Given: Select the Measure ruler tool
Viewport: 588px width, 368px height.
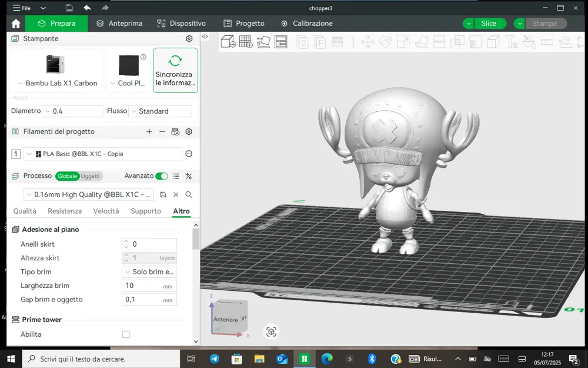Looking at the screenshot, I should (547, 42).
